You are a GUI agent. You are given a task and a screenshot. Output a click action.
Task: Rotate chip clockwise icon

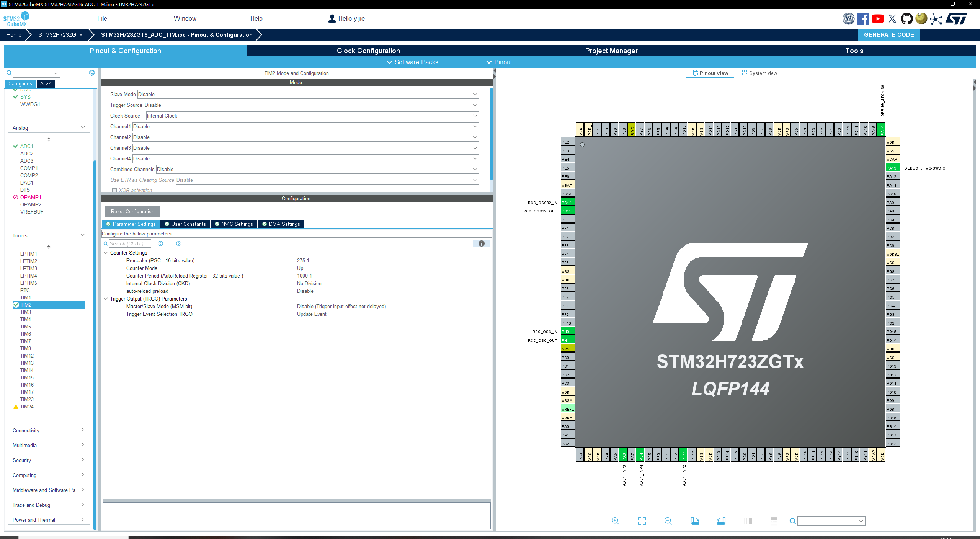695,521
